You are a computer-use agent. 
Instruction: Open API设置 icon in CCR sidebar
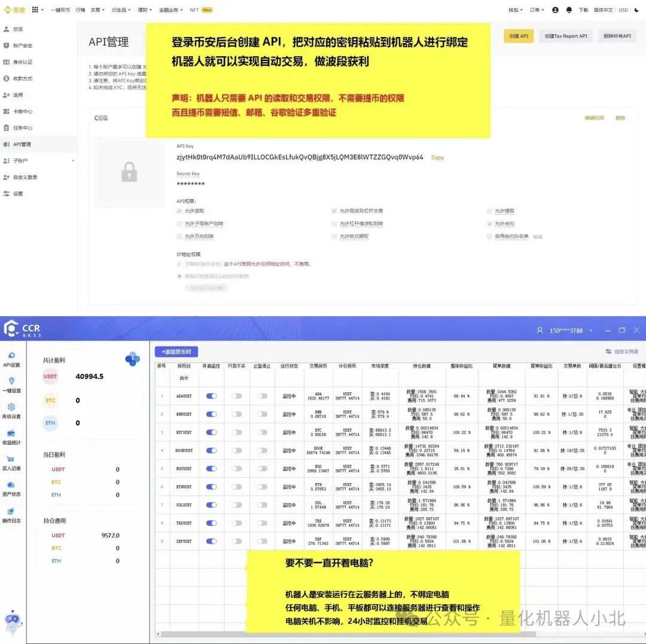click(11, 356)
